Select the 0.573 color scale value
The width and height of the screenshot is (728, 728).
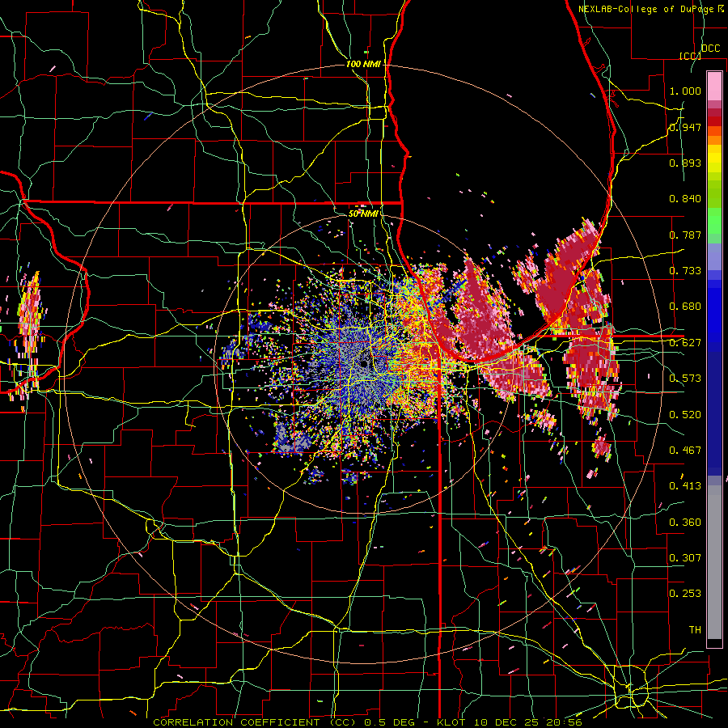click(685, 379)
